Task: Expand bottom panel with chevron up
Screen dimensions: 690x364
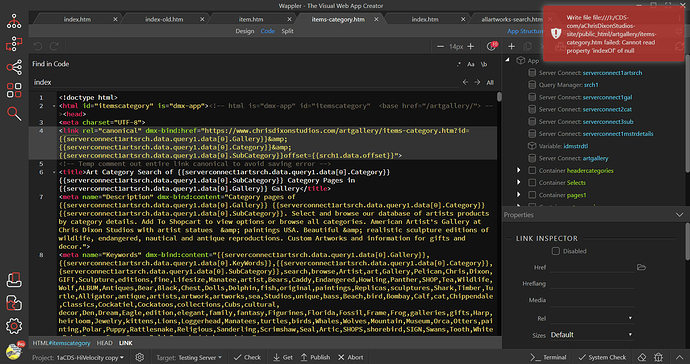Action: click(679, 357)
